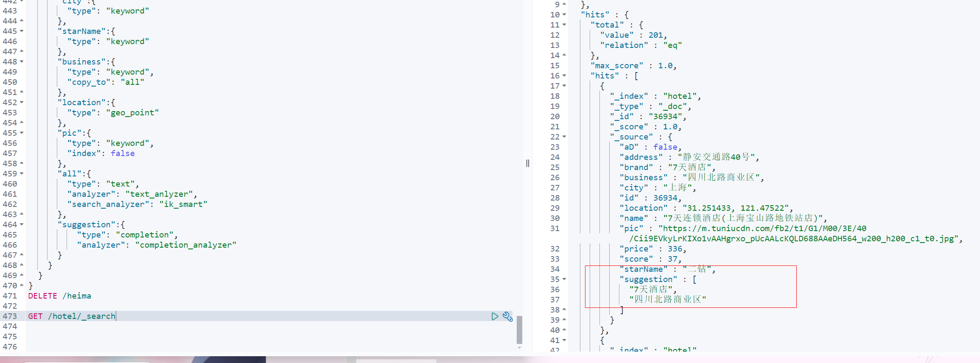
Task: Click total value 201 in response
Action: [655, 35]
